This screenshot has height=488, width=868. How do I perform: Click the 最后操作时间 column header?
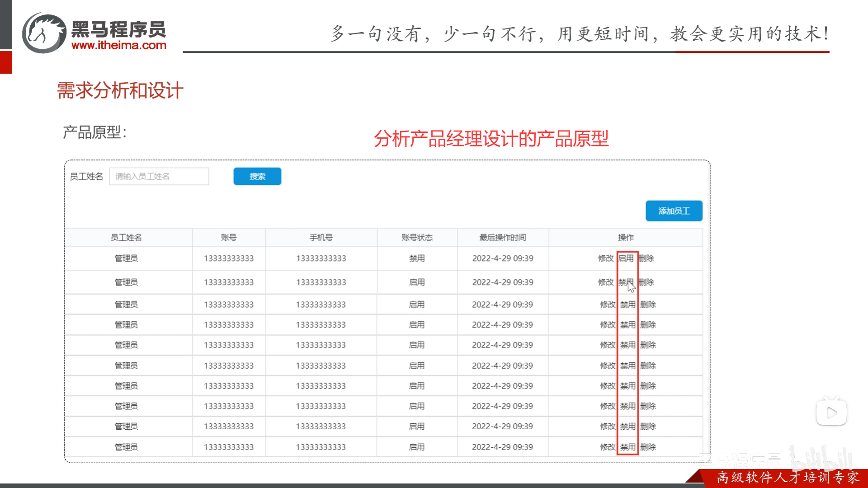tap(503, 237)
